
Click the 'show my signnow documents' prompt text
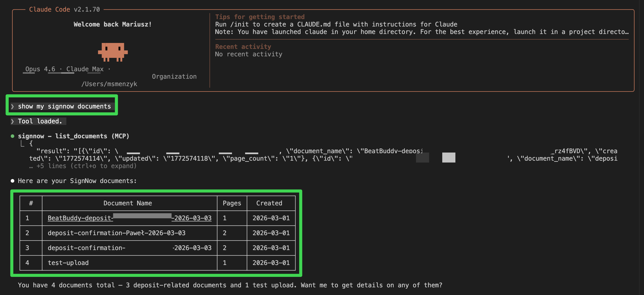pyautogui.click(x=64, y=106)
